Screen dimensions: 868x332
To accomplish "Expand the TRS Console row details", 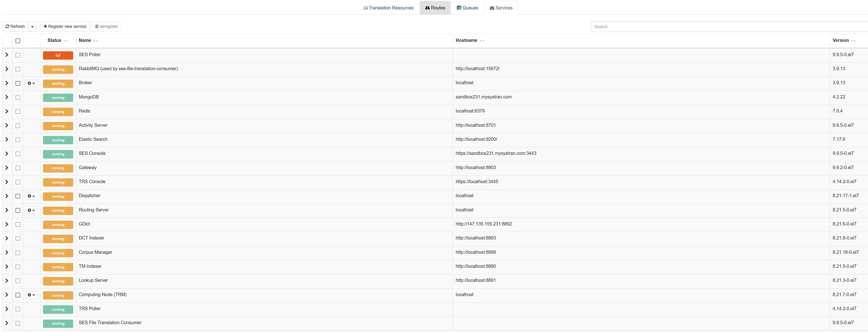I will pyautogui.click(x=7, y=182).
